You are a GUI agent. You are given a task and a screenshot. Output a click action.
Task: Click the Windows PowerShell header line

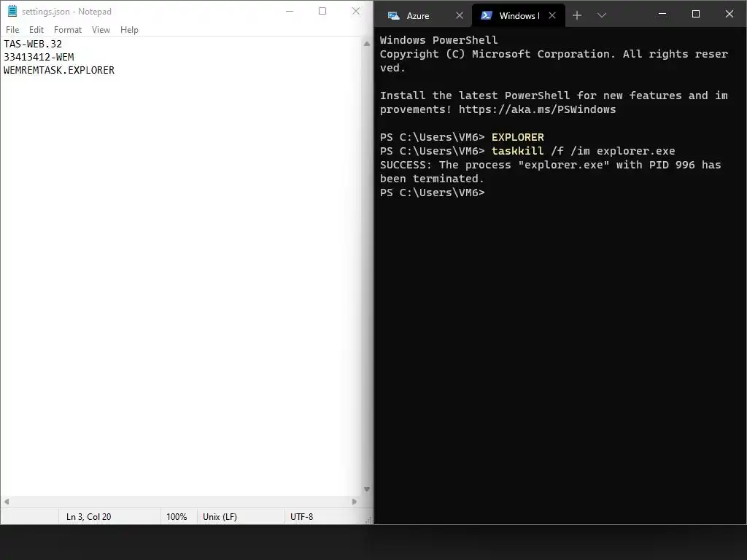pyautogui.click(x=438, y=40)
